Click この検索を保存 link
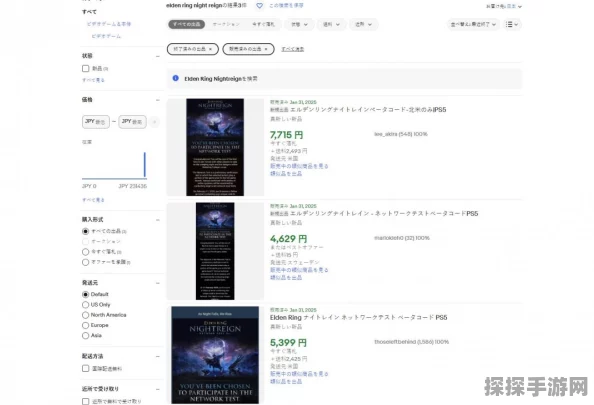The image size is (594, 405). (286, 6)
